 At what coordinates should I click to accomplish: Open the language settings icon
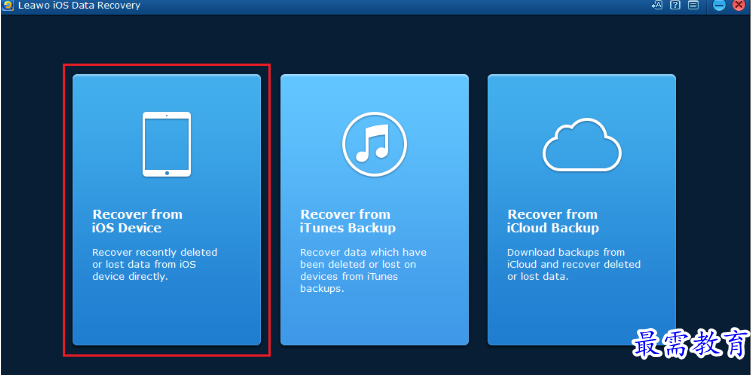pos(656,5)
